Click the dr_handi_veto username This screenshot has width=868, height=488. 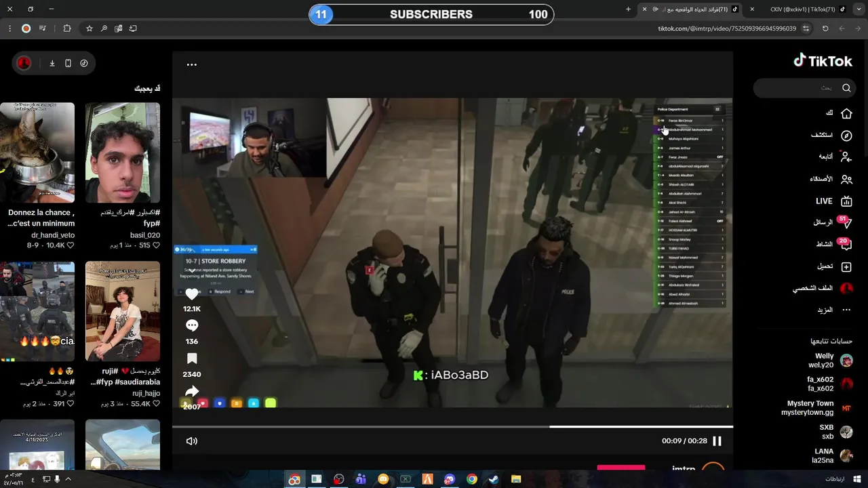(53, 235)
